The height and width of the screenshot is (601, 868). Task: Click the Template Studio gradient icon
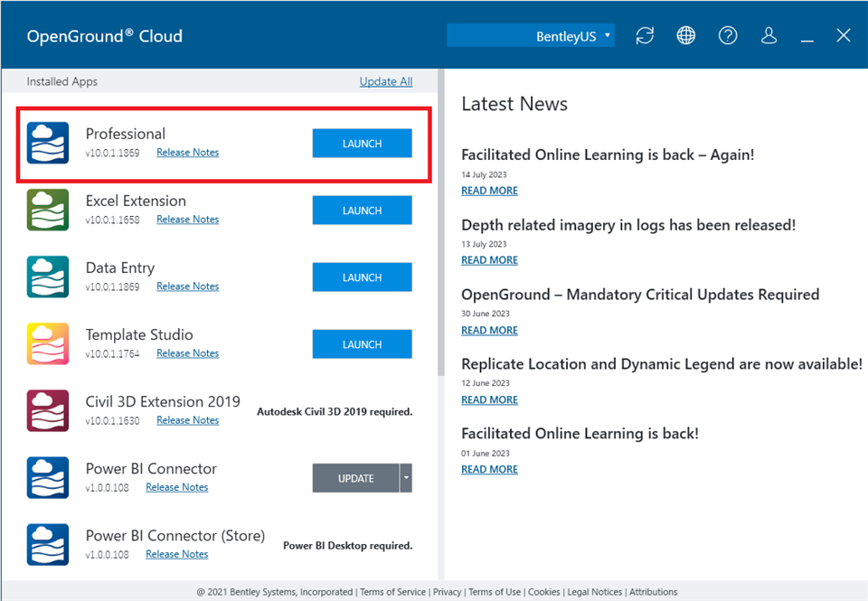(x=48, y=343)
